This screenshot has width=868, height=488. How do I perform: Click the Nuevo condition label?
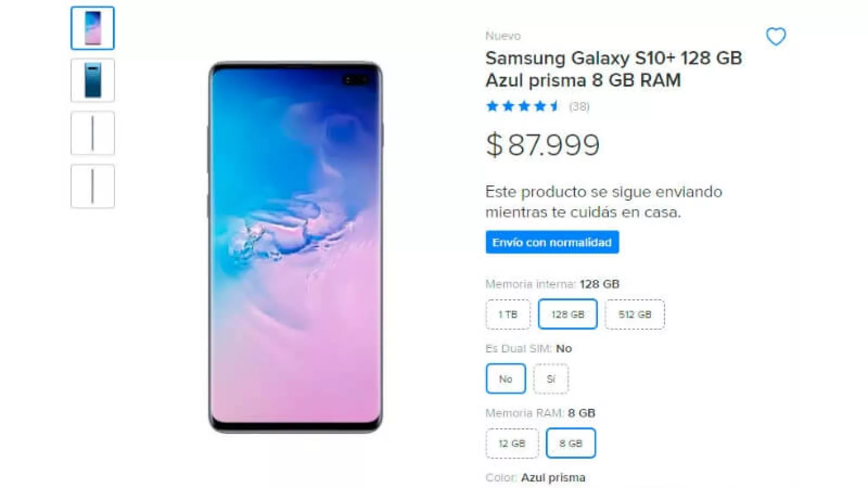(x=503, y=36)
